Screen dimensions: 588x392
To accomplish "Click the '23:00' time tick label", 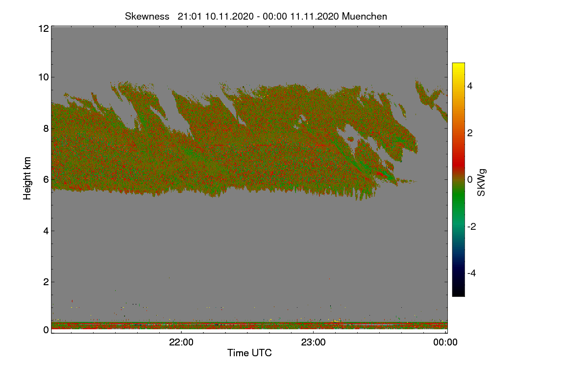I will click(314, 343).
